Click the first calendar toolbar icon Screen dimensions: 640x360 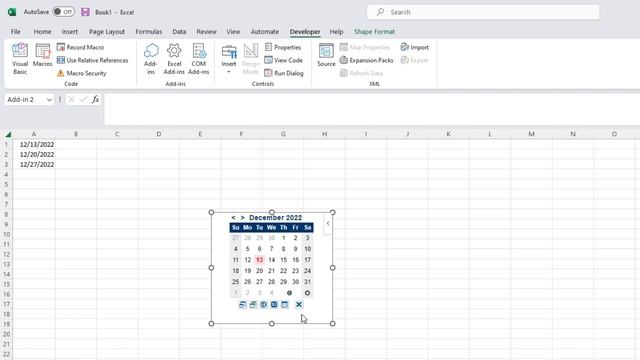coord(242,304)
